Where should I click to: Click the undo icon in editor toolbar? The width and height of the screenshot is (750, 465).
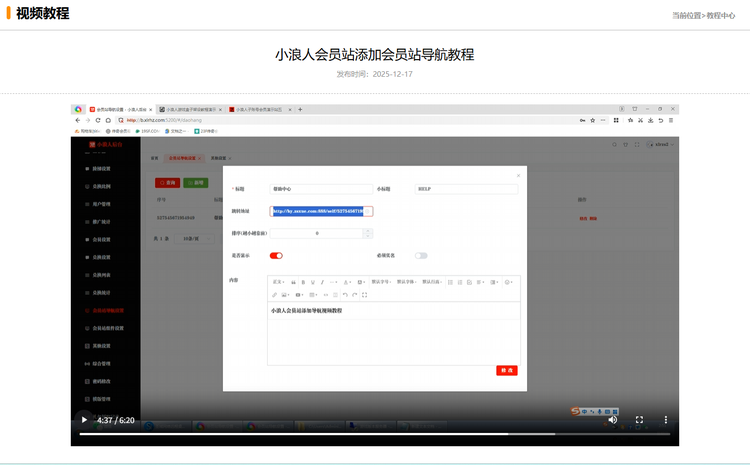(x=345, y=295)
